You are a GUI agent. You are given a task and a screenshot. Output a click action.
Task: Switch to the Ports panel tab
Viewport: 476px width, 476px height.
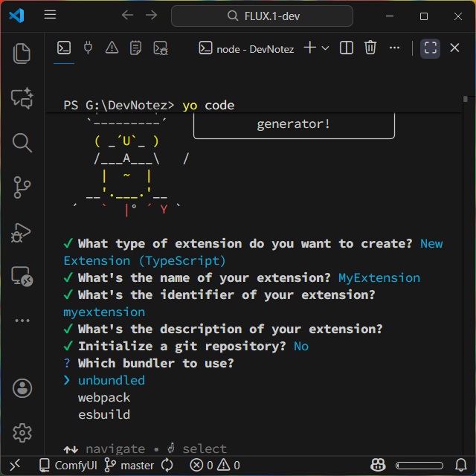tap(88, 48)
